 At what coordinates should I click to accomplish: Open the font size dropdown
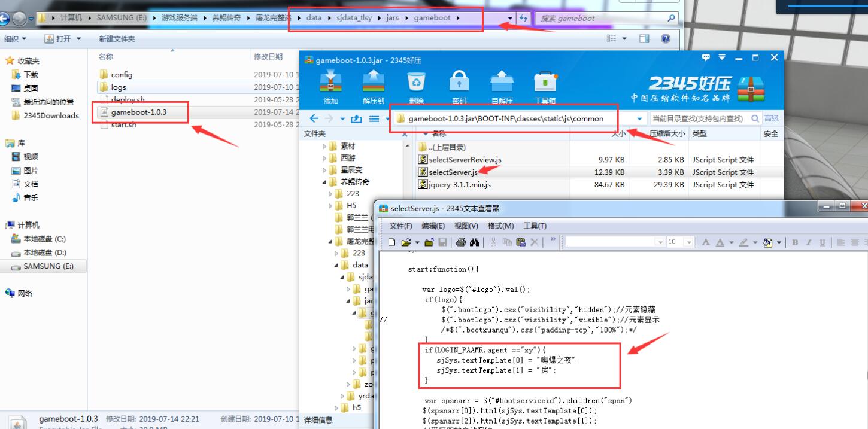pyautogui.click(x=688, y=242)
